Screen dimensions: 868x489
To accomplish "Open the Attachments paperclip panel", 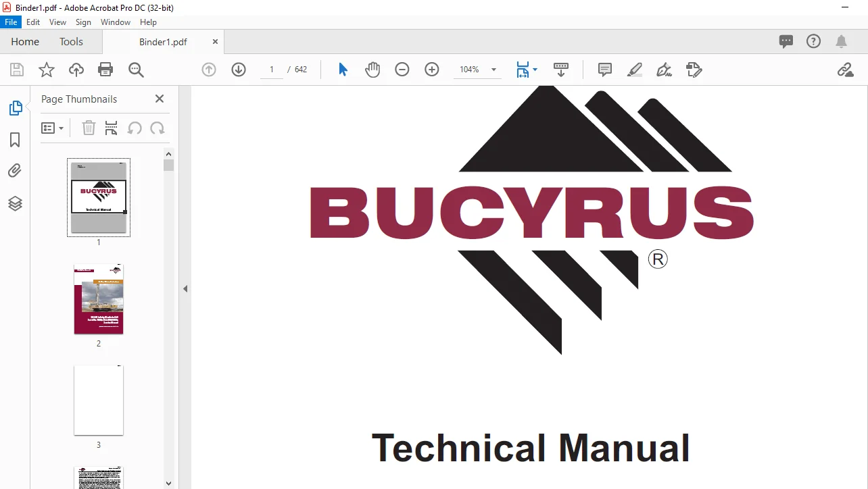I will pyautogui.click(x=15, y=171).
